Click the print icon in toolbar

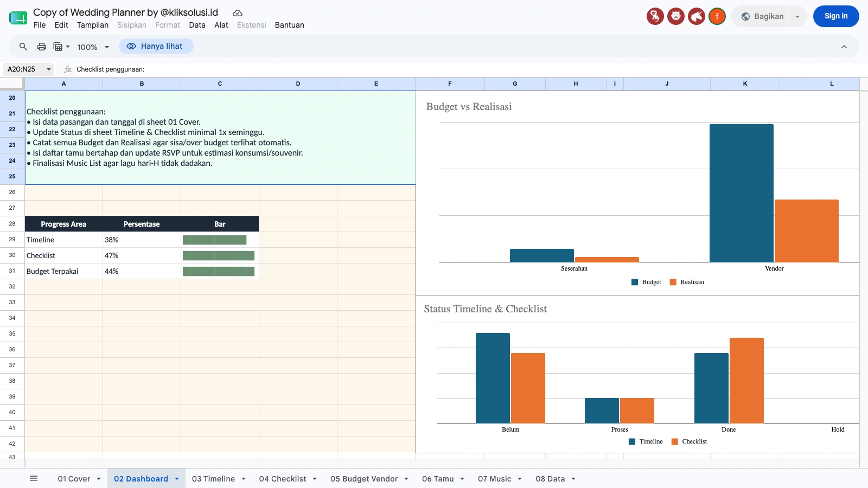point(42,47)
